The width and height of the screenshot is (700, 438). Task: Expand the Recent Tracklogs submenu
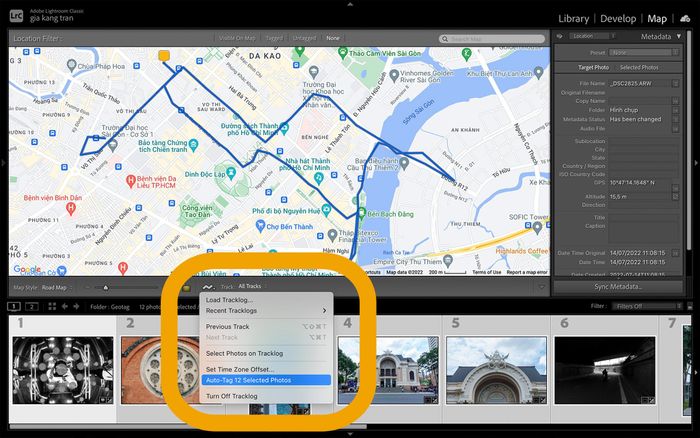coord(267,311)
